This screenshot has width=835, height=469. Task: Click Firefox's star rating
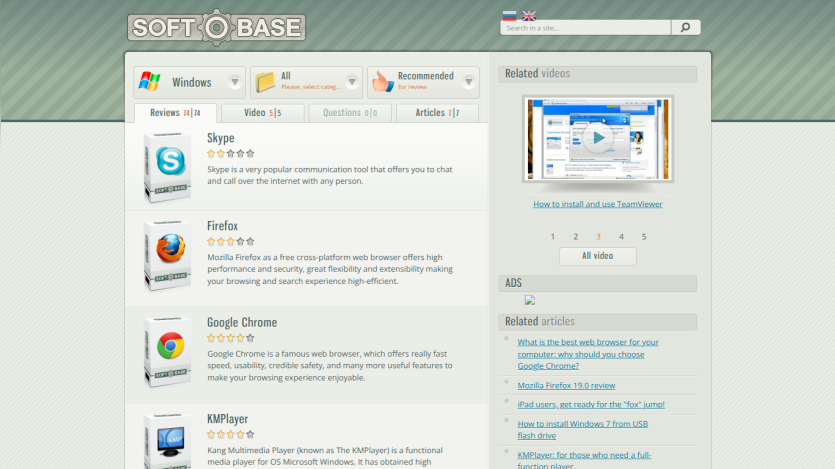(x=231, y=242)
